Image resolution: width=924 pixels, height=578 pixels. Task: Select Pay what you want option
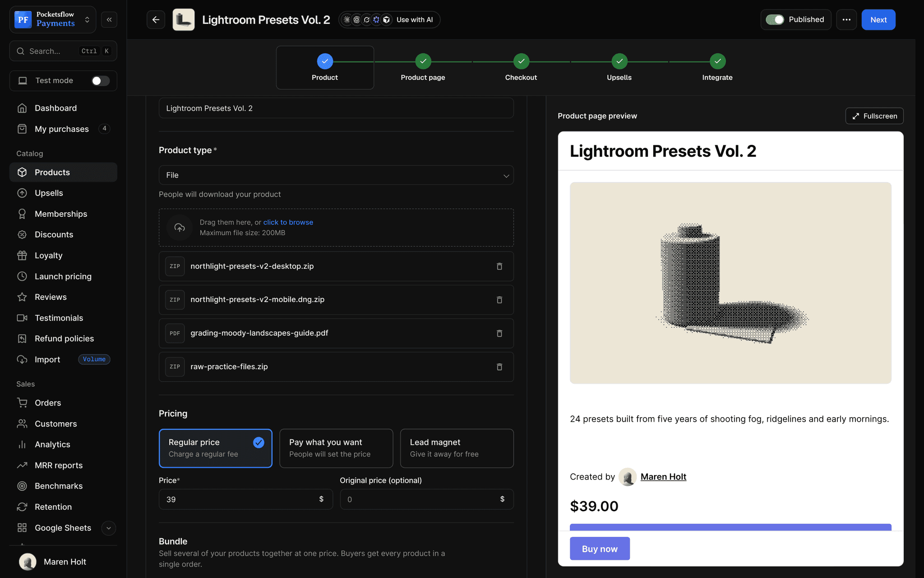(x=336, y=448)
